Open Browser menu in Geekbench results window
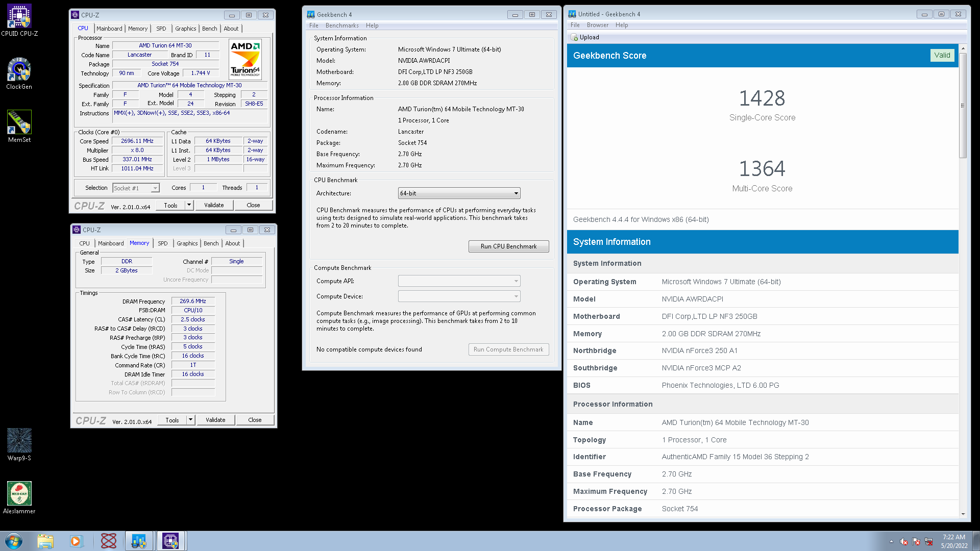 [597, 25]
